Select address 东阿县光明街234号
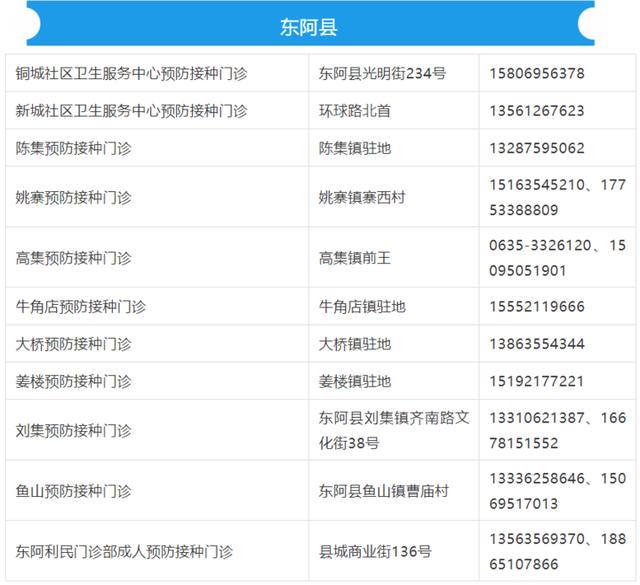The image size is (640, 585). (x=382, y=73)
